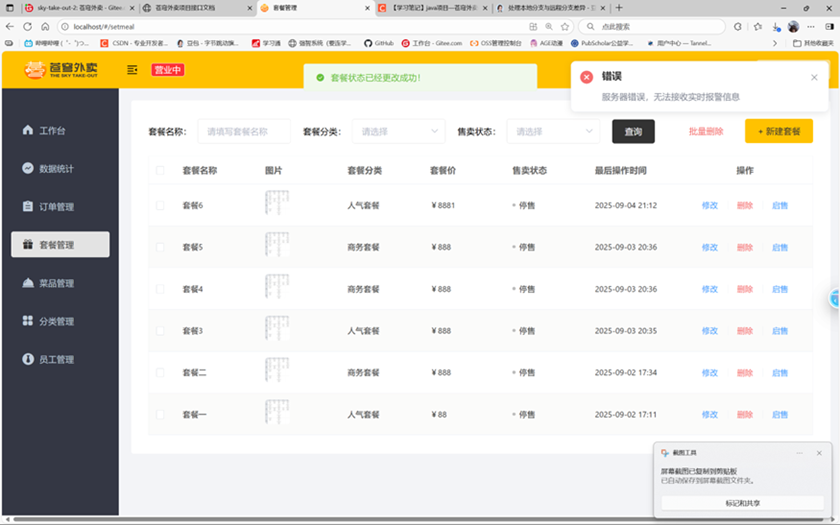Viewport: 840px width, 525px height.
Task: Open the CSDN bookmark
Action: pos(134,43)
